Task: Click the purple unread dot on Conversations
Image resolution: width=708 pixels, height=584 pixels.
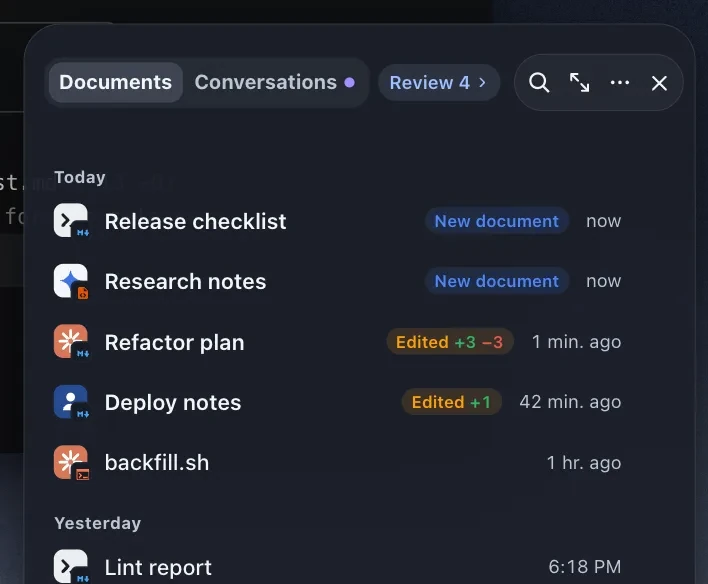Action: pos(349,83)
